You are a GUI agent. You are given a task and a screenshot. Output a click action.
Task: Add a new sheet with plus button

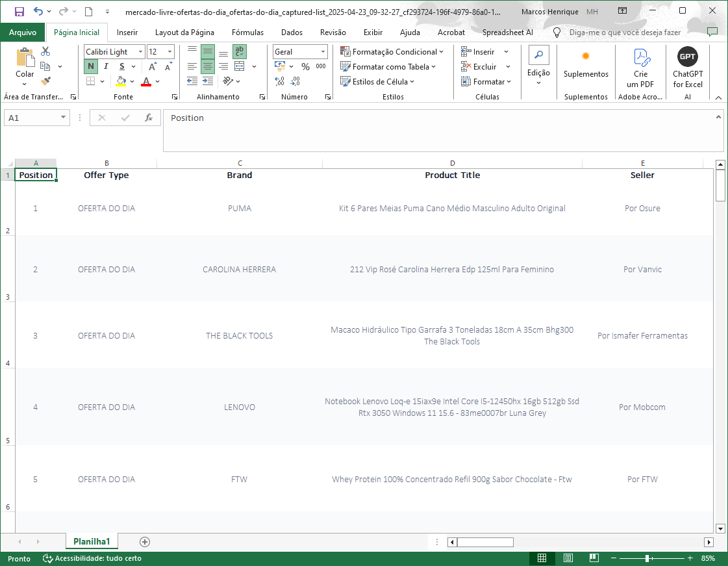[x=144, y=542]
